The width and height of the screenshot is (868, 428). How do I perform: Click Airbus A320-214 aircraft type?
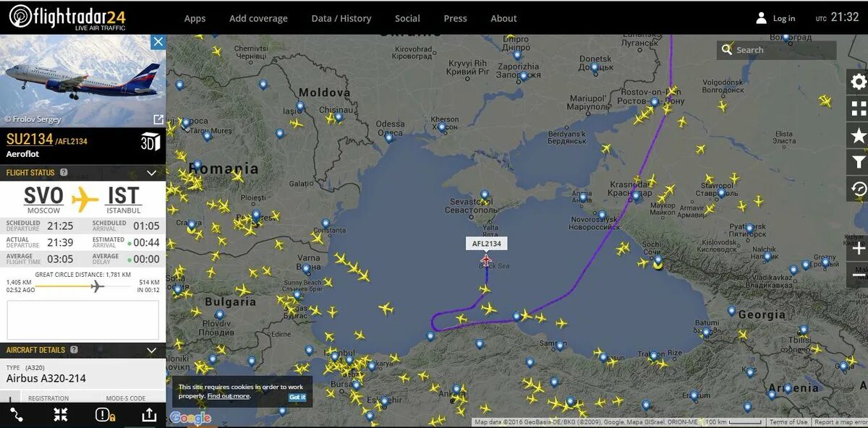pyautogui.click(x=46, y=378)
